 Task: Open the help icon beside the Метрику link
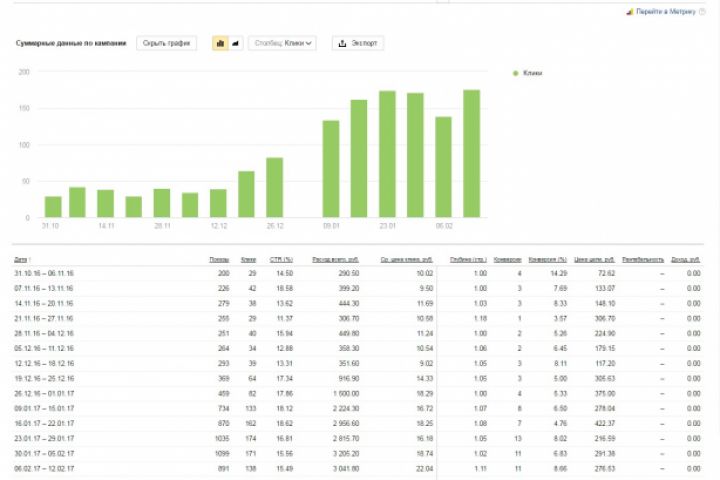tap(702, 12)
